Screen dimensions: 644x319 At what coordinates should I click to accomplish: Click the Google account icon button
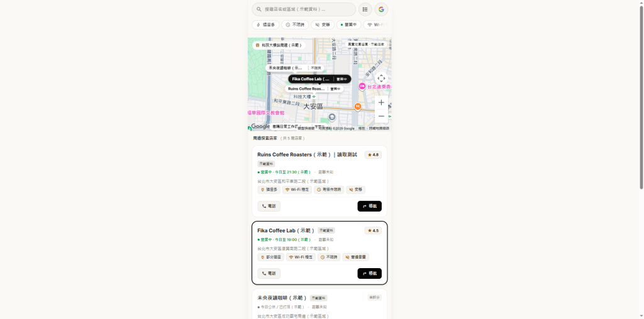381,9
